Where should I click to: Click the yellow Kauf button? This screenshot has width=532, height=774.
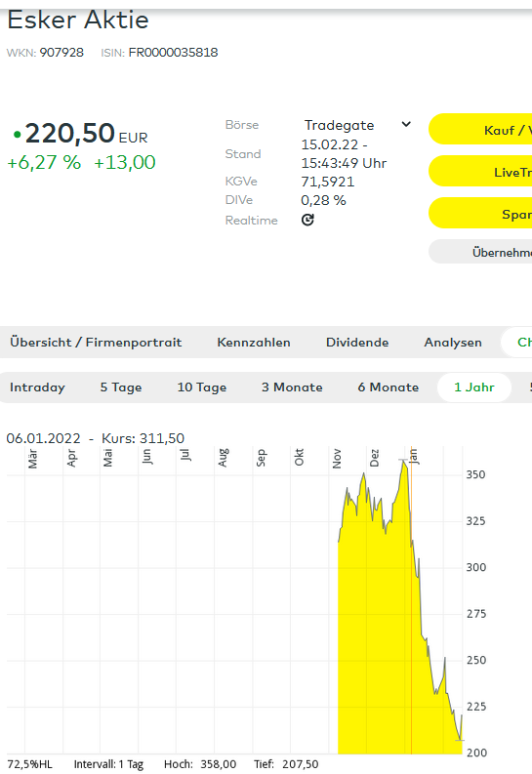click(x=480, y=130)
